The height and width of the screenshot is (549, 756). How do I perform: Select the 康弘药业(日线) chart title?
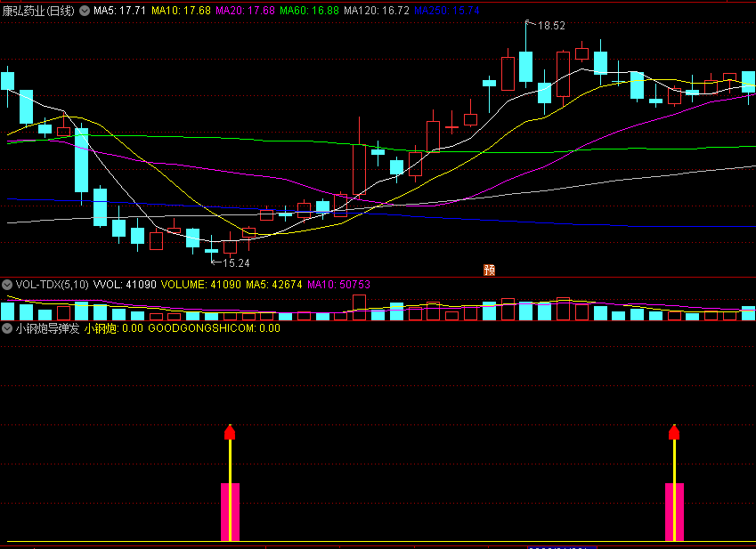(38, 11)
